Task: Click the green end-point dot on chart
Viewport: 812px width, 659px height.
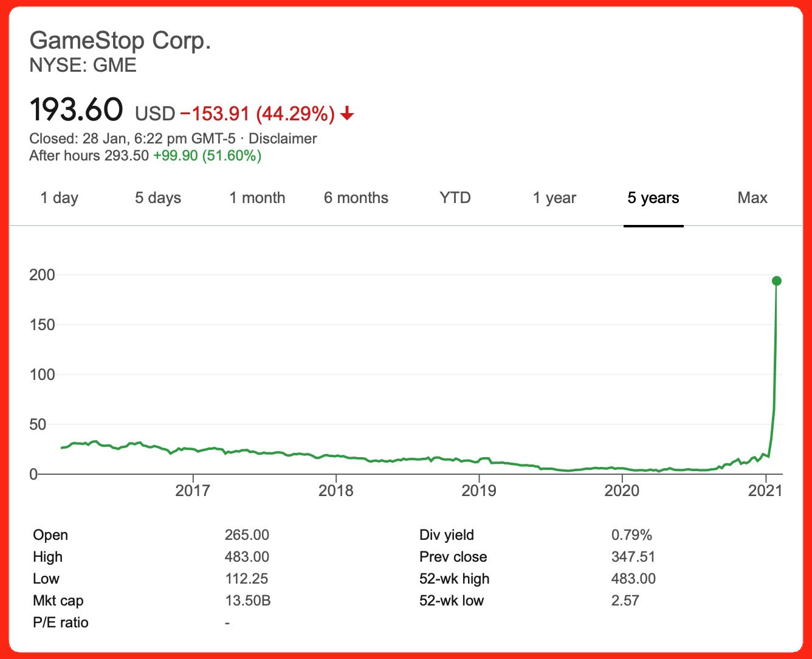Action: [776, 281]
